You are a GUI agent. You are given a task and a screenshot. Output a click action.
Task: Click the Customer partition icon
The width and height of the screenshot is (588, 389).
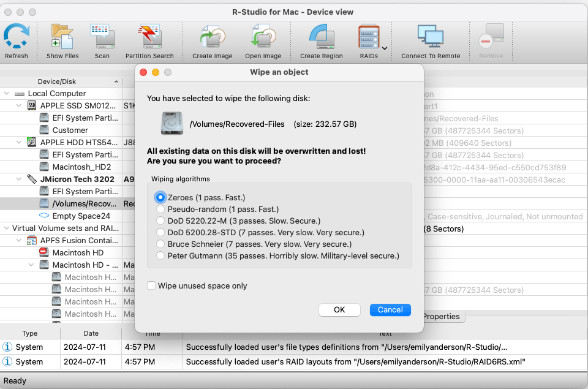point(44,130)
